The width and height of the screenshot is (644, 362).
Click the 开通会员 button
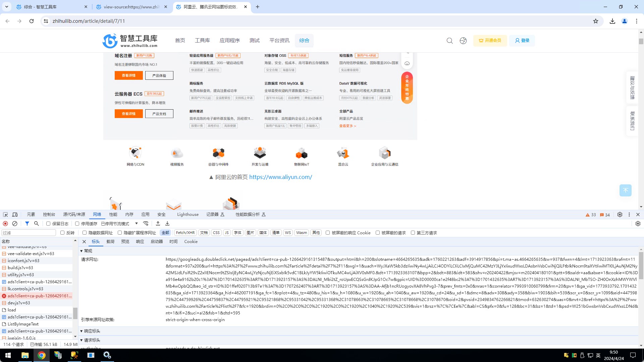coord(490,41)
